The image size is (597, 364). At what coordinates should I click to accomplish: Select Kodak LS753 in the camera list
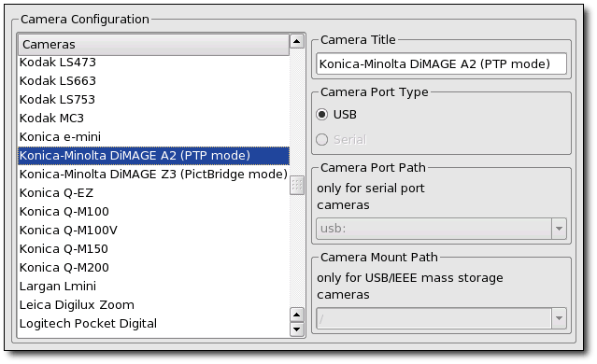pyautogui.click(x=153, y=99)
